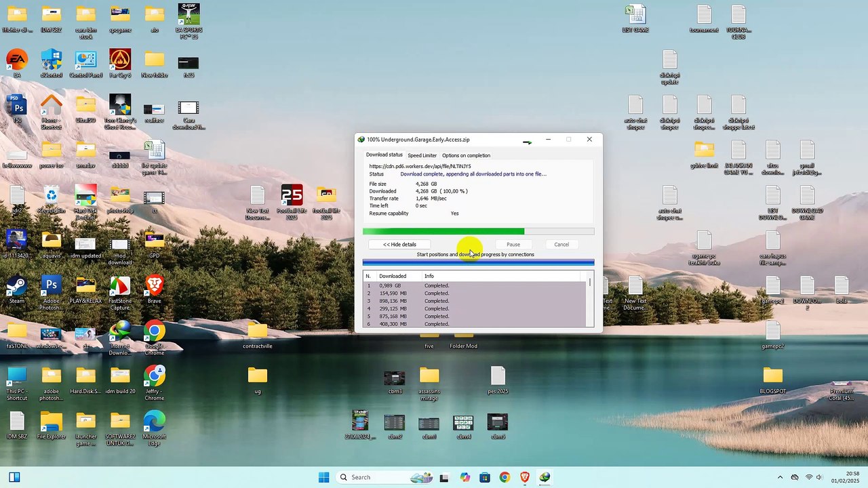Switch to the Speed Limiter tab
Viewport: 868px width, 488px height.
pyautogui.click(x=422, y=155)
